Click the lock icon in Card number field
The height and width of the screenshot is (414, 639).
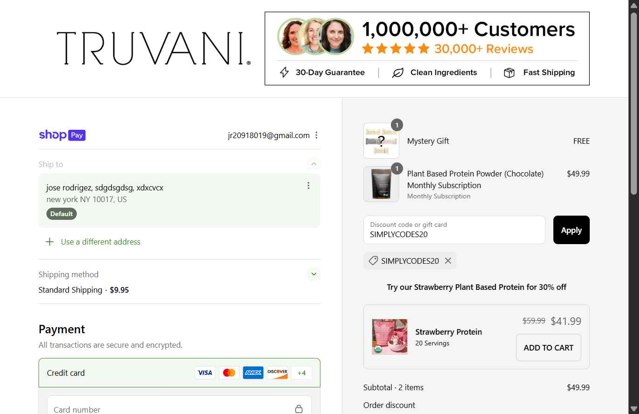point(299,409)
